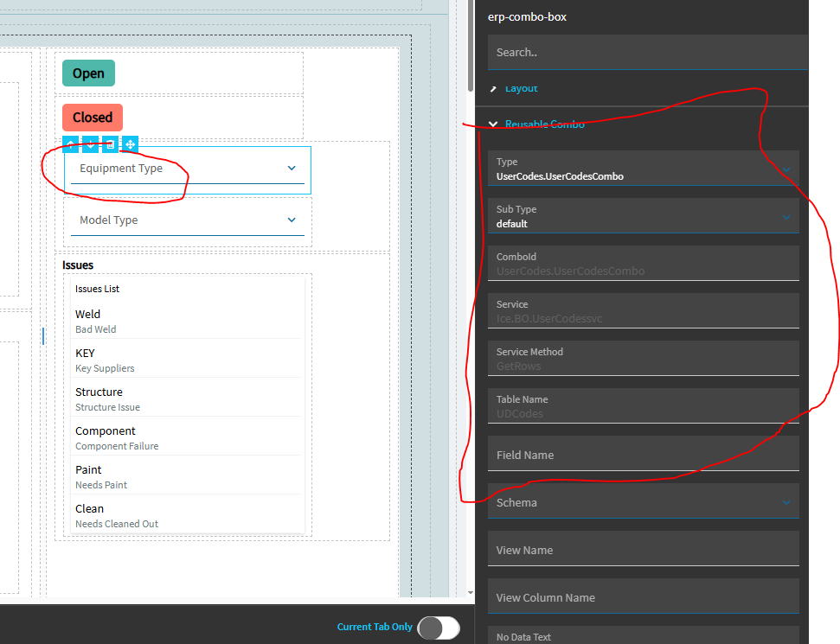Click the Field Name input

pos(644,454)
